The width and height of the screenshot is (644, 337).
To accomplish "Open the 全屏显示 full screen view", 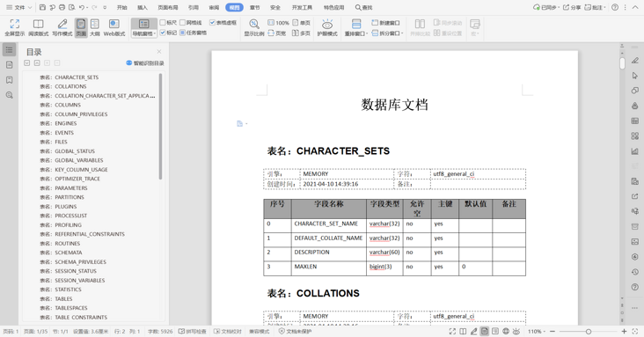I will tap(15, 27).
